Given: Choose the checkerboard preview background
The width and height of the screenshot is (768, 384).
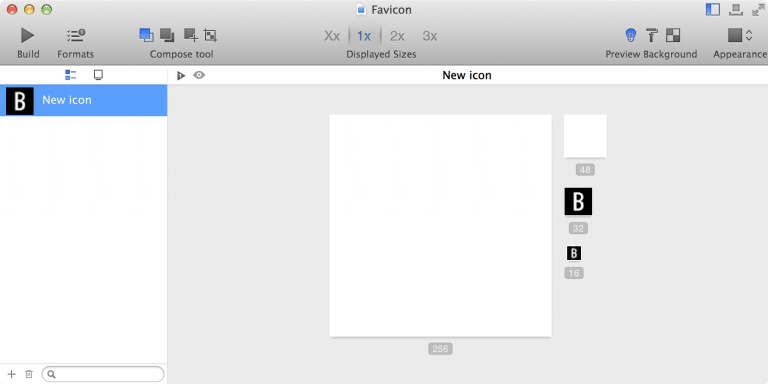Looking at the screenshot, I should (673, 35).
